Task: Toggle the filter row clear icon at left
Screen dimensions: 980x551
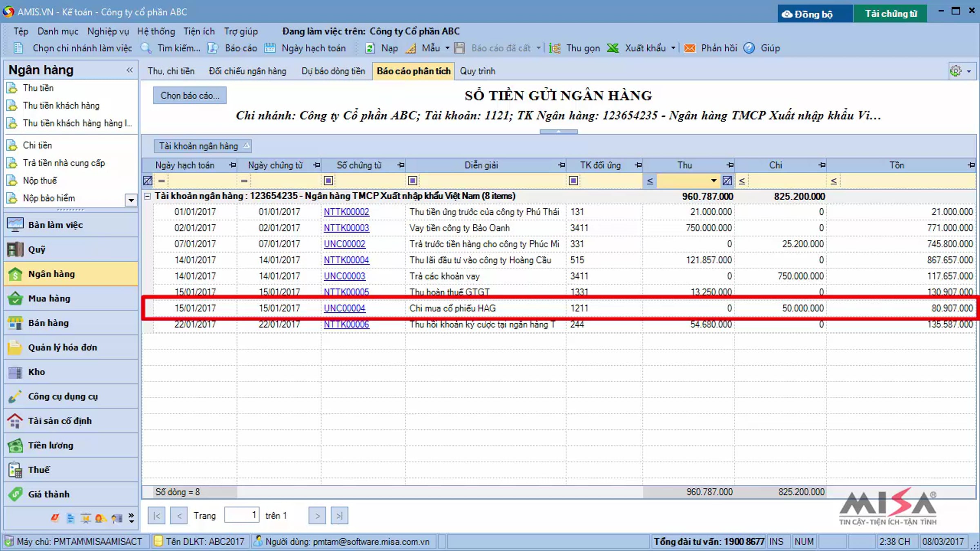Action: pos(148,180)
